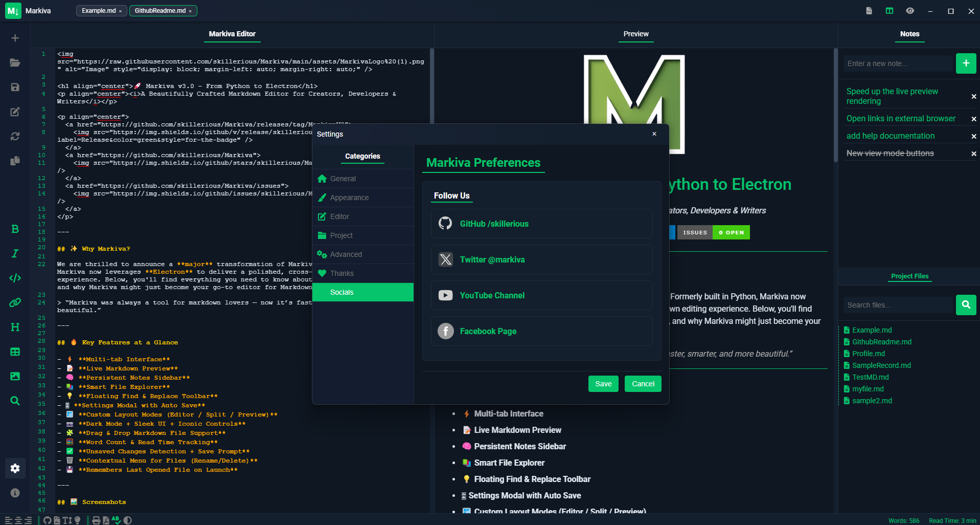Screen dimensions: 980x525
Task: Delete 'New view mode buttons' note
Action: (974, 154)
